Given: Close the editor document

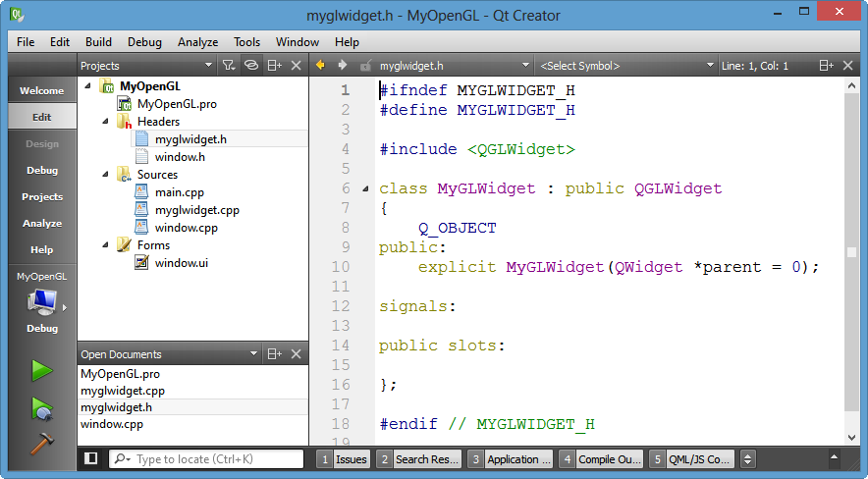Looking at the screenshot, I should 847,65.
